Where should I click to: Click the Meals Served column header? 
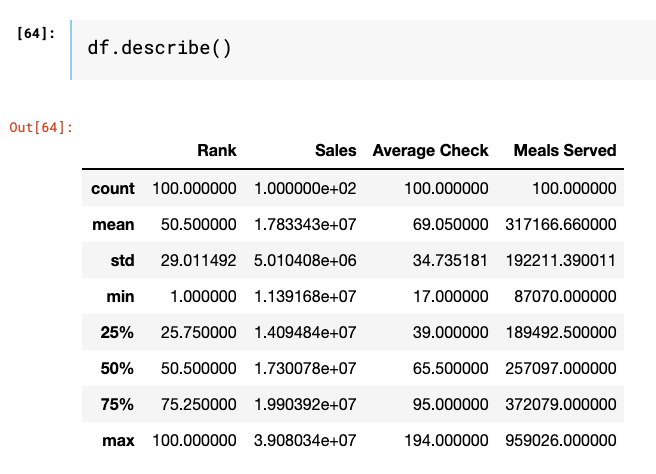[564, 151]
